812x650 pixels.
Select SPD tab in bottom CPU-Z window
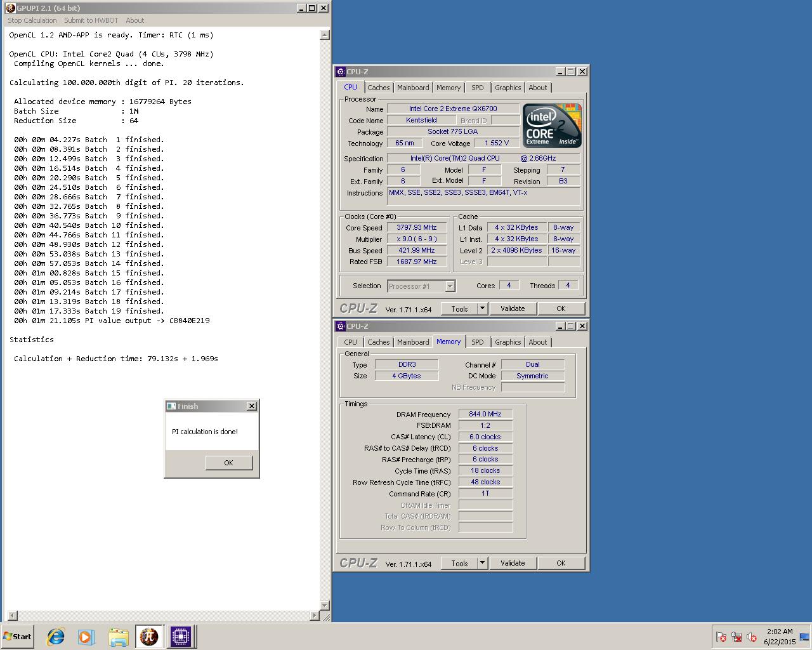pos(478,342)
